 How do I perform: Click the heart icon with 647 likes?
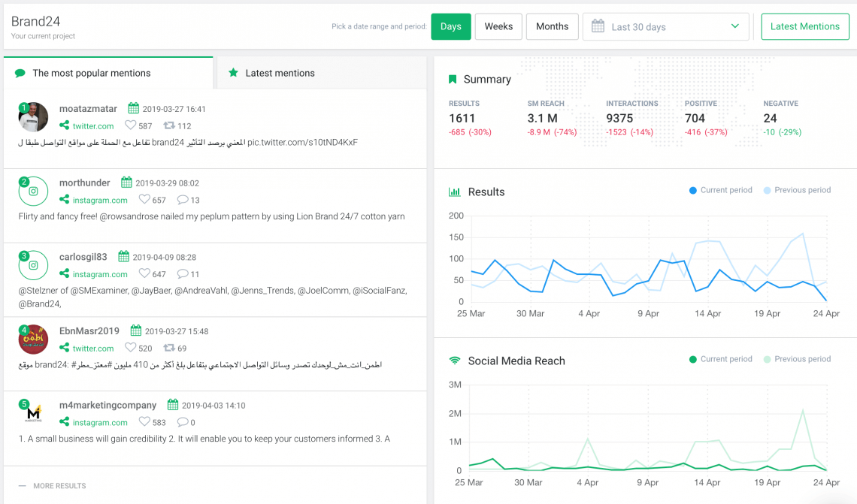click(144, 273)
